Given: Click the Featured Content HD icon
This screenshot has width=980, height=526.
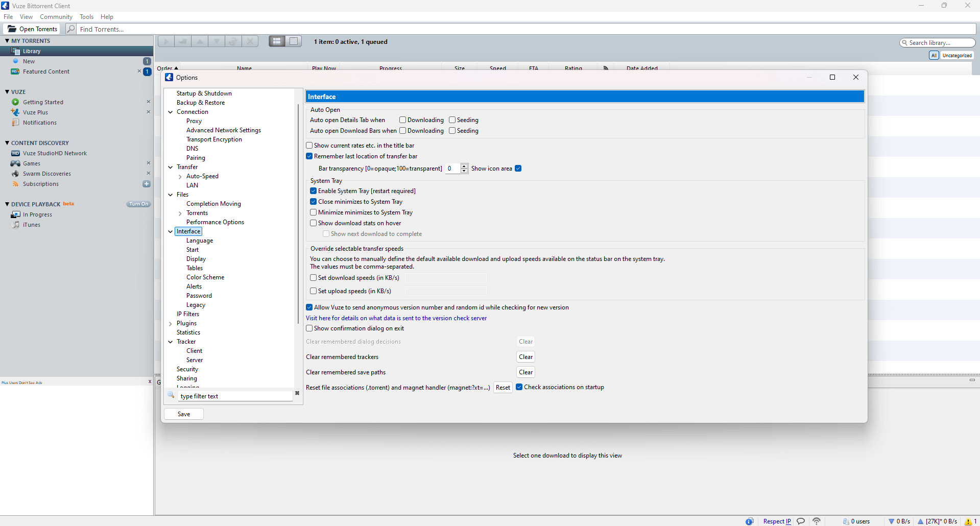Looking at the screenshot, I should (15, 71).
